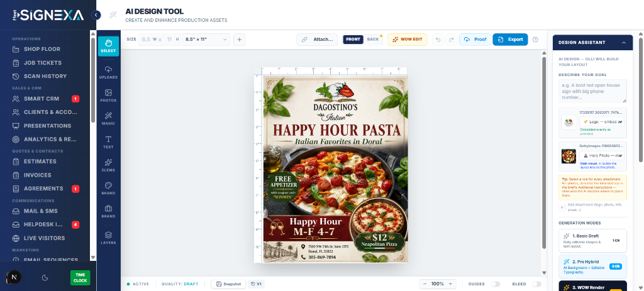Image resolution: width=644 pixels, height=291 pixels.
Task: Open Helpdesk inbox
Action: click(45, 224)
